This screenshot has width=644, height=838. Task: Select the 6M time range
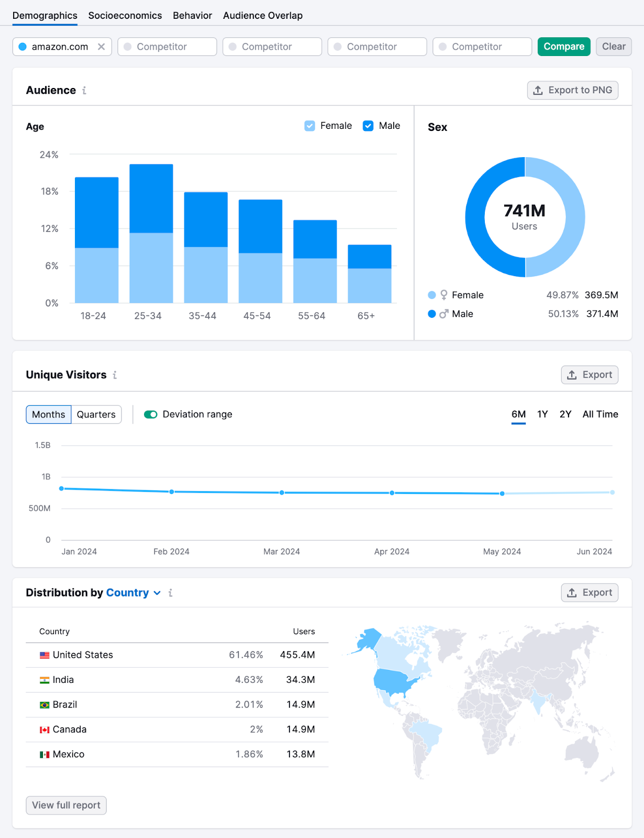tap(518, 414)
